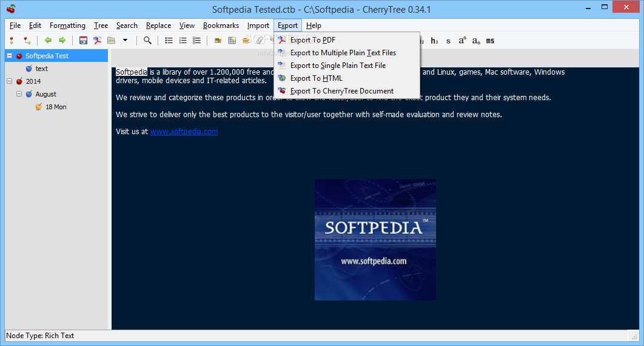Select the August node
Image resolution: width=644 pixels, height=346 pixels.
[x=45, y=94]
